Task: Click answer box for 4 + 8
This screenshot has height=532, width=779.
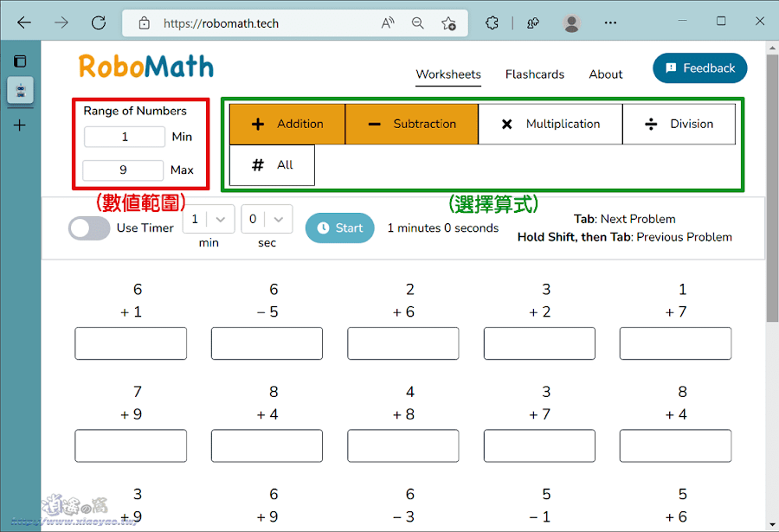Action: point(402,446)
